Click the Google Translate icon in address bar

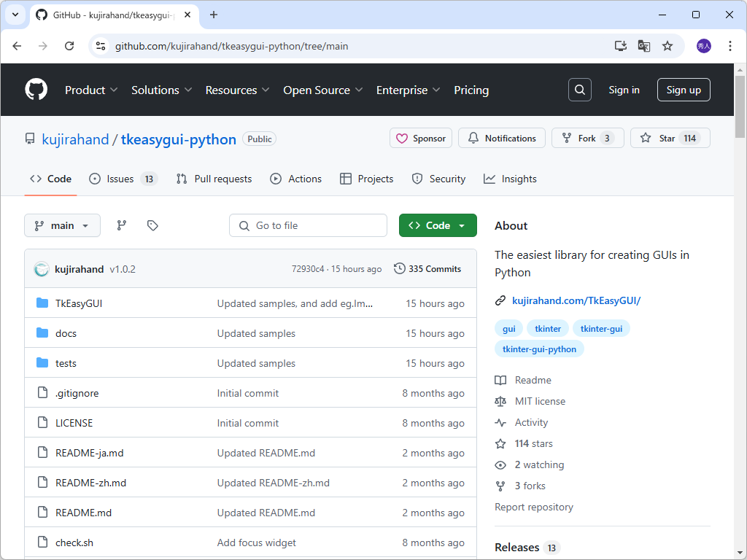643,45
